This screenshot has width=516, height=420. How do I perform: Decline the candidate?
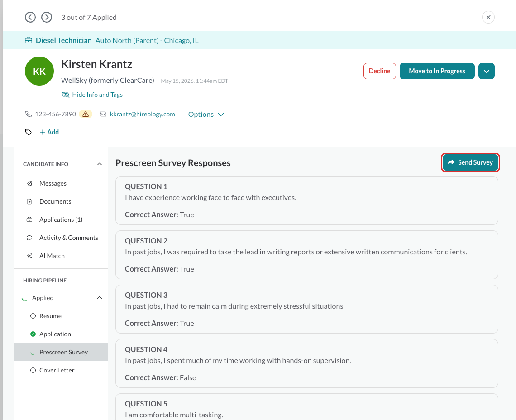379,71
